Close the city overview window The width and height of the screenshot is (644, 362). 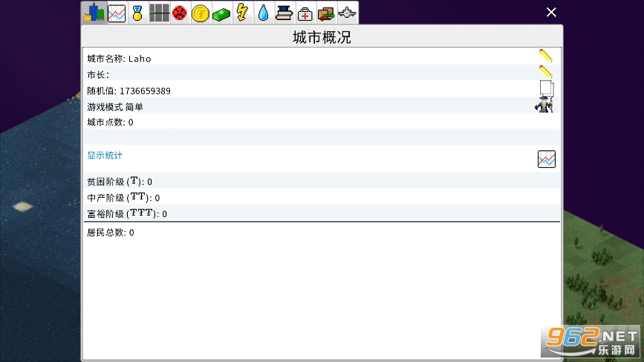(x=551, y=13)
